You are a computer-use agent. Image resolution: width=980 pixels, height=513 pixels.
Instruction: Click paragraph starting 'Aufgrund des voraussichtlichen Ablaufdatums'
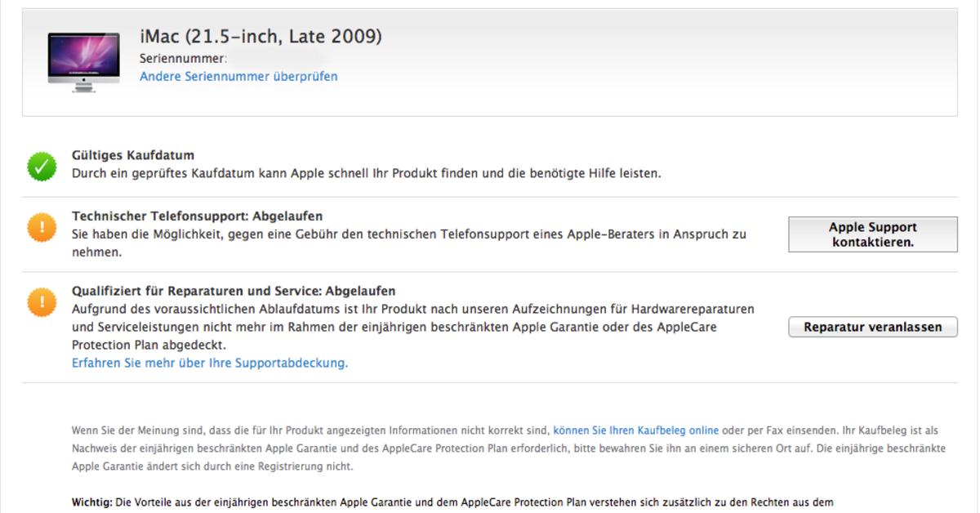413,327
